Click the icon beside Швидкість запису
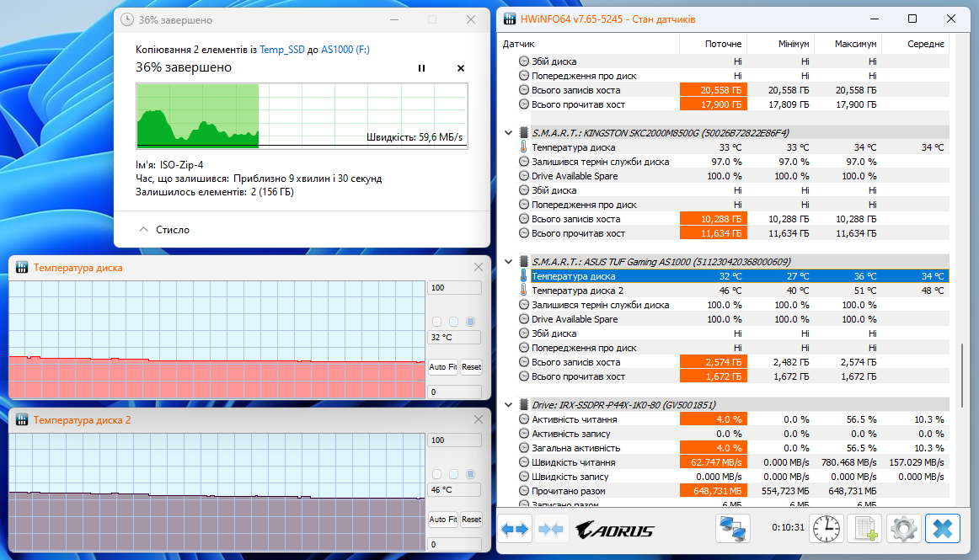 pyautogui.click(x=524, y=477)
